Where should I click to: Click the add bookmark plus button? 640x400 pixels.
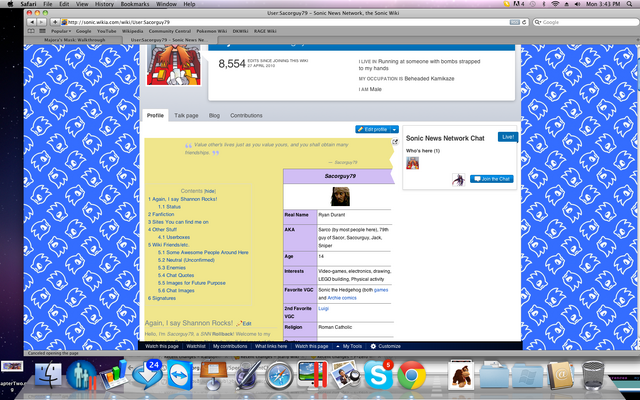[55, 22]
